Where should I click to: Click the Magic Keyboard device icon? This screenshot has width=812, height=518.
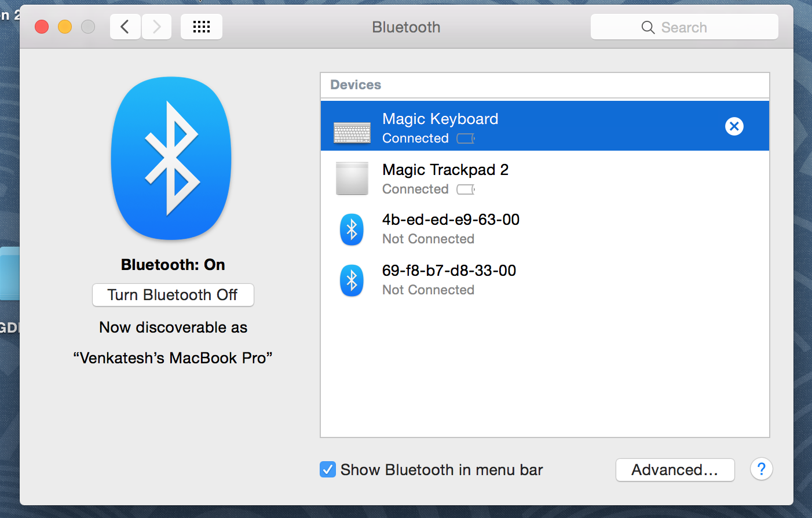(x=352, y=132)
